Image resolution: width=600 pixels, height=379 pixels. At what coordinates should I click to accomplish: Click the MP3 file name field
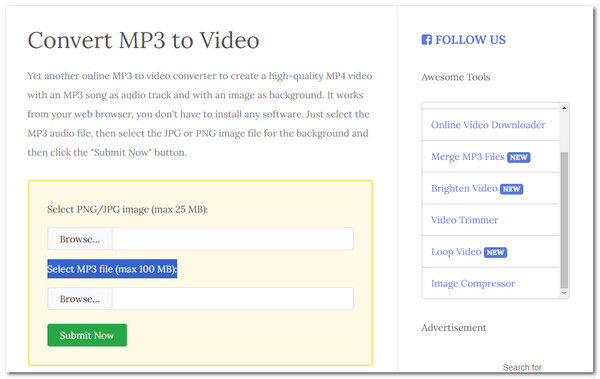coord(233,299)
